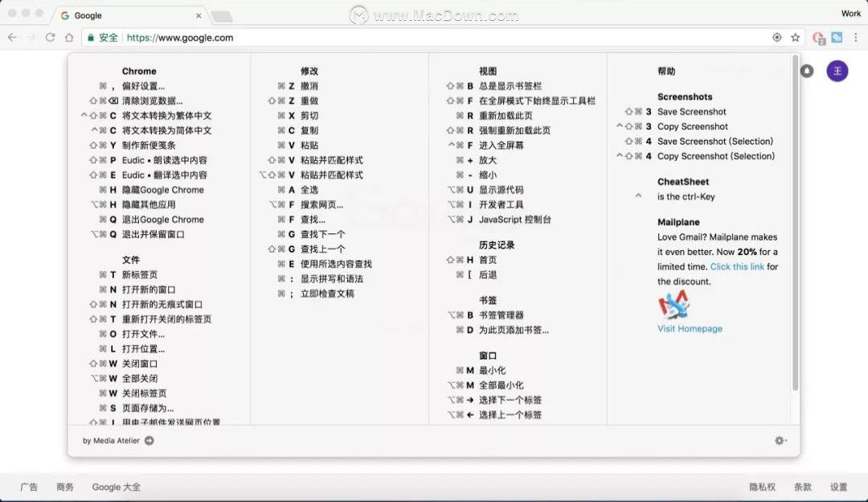
Task: Select the 清除浏览数据... shortcut entry
Action: pyautogui.click(x=152, y=101)
